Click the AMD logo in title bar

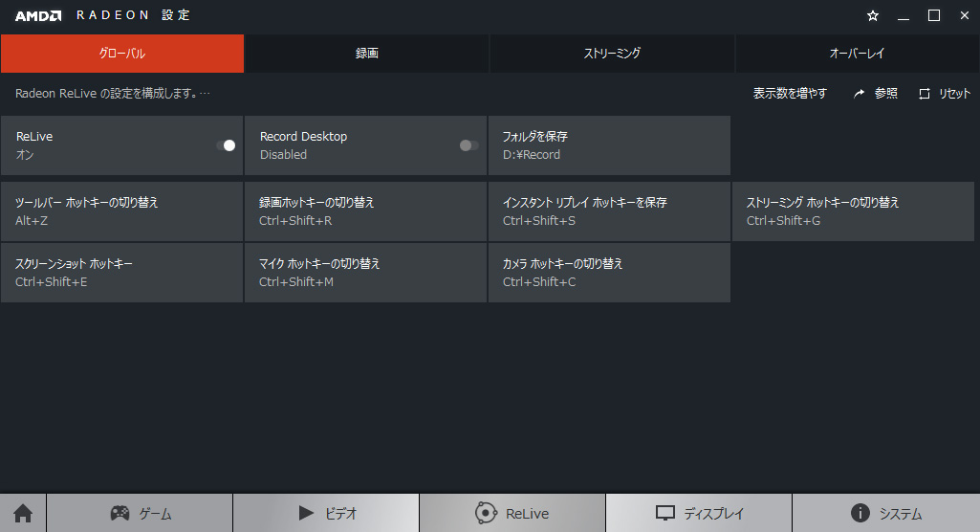tap(38, 16)
